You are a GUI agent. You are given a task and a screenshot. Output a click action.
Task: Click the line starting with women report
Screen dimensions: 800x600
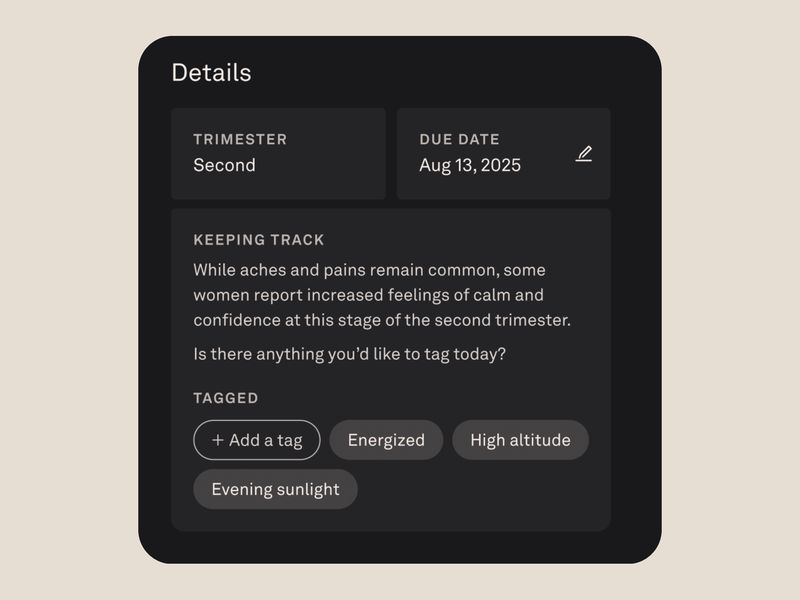[x=368, y=295]
